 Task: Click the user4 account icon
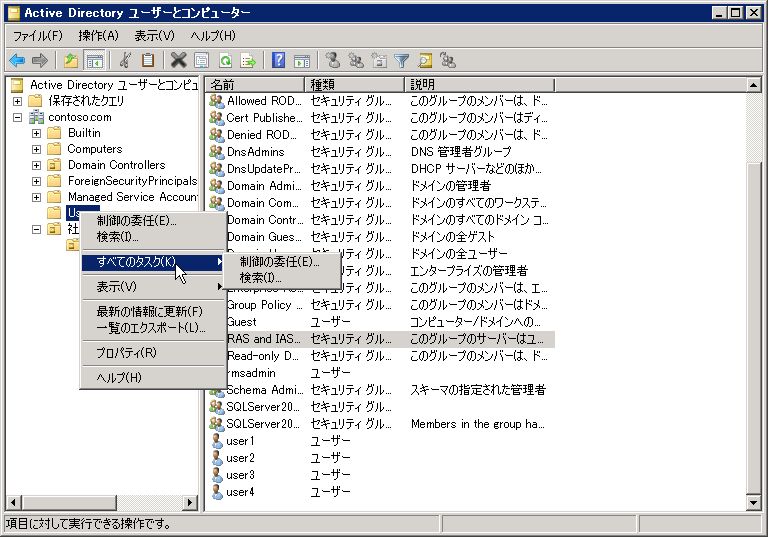pyautogui.click(x=217, y=492)
